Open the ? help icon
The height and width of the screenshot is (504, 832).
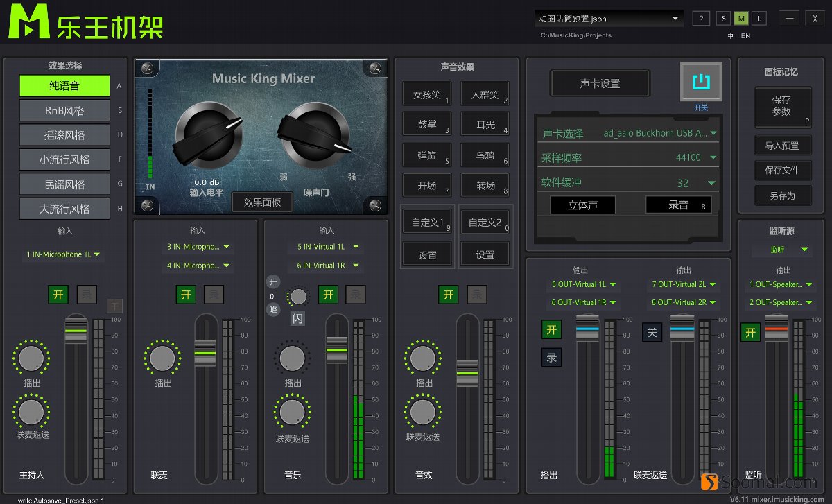(700, 18)
